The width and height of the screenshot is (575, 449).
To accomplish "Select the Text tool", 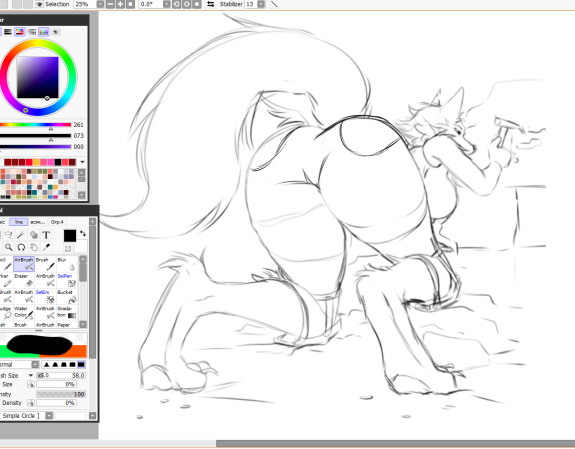I will click(46, 235).
